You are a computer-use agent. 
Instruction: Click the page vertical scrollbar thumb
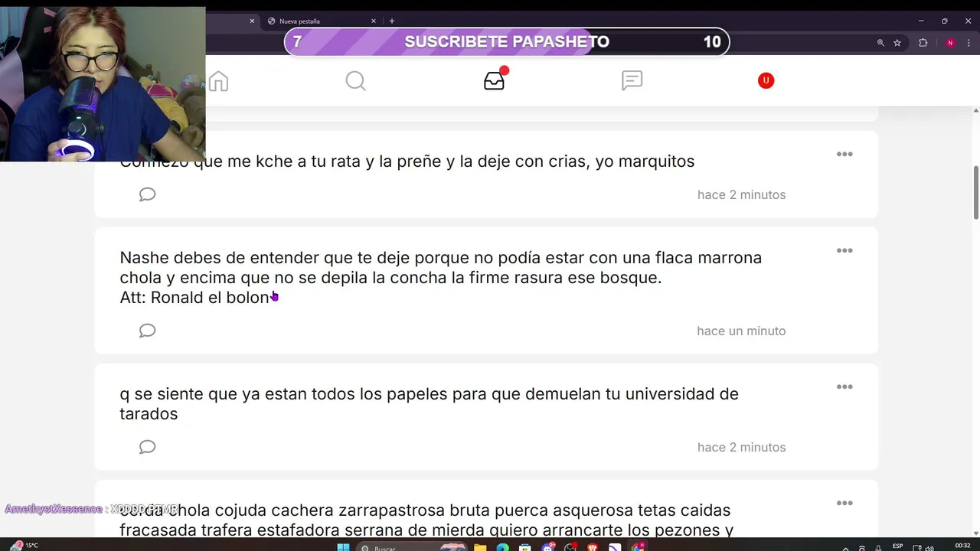975,191
